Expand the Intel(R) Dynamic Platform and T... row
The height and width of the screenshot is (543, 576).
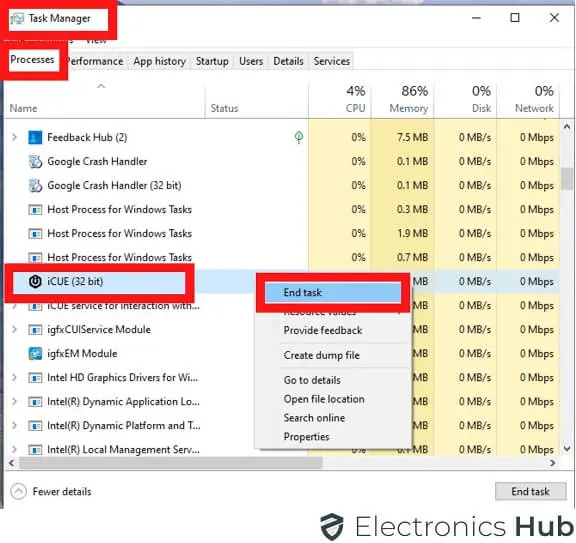pyautogui.click(x=14, y=426)
